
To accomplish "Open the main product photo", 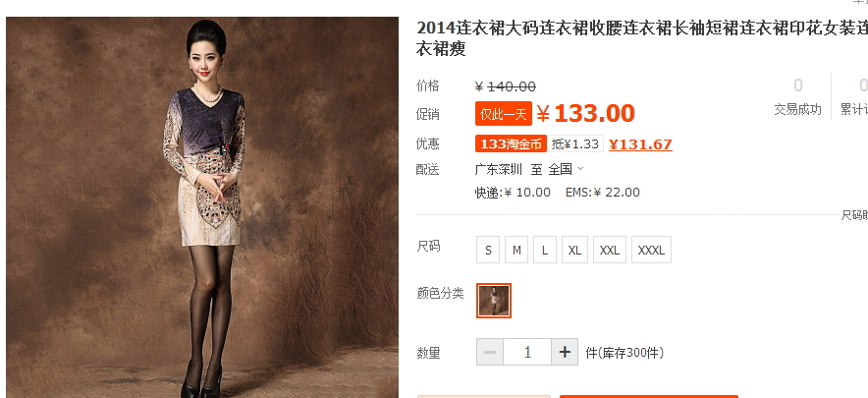I will click(202, 207).
